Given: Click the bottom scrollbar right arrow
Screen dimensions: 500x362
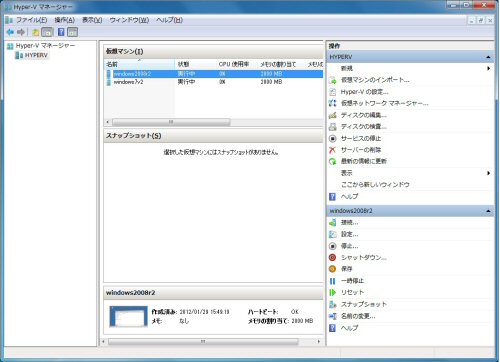Looking at the screenshot, I should (319, 342).
